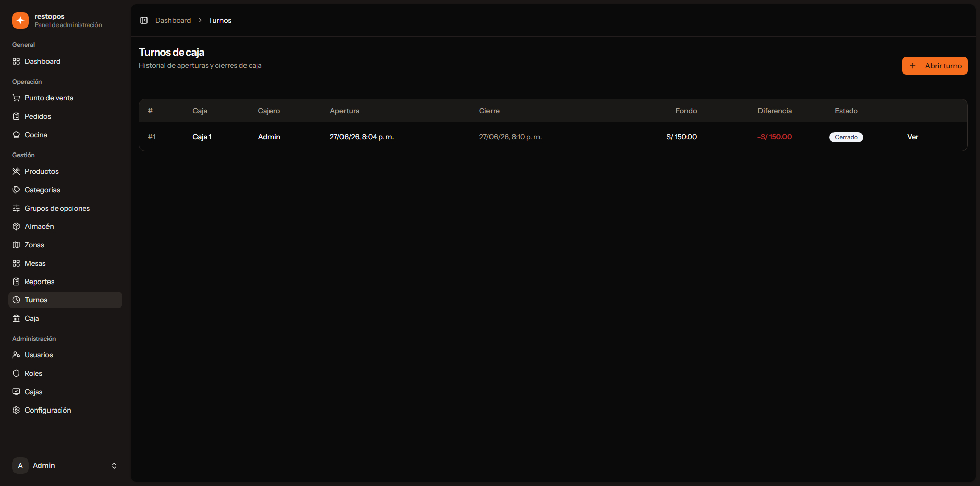This screenshot has width=980, height=486.
Task: Open Grupos de opciones page
Action: coord(65,208)
